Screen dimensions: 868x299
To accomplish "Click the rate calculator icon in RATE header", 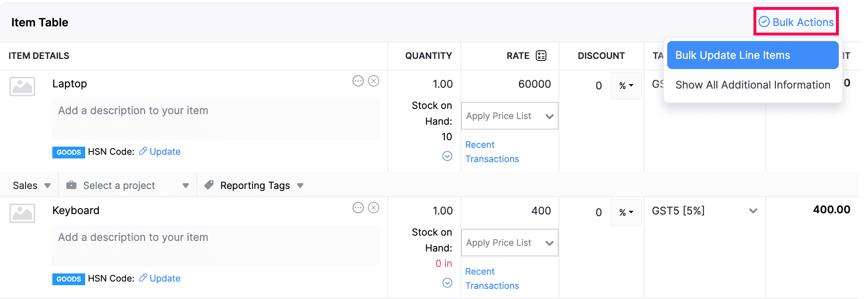I will pyautogui.click(x=541, y=56).
